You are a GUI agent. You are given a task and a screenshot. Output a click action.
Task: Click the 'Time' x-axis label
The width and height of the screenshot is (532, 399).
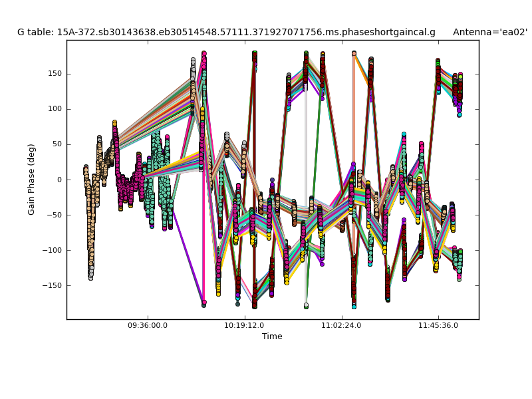pyautogui.click(x=272, y=336)
